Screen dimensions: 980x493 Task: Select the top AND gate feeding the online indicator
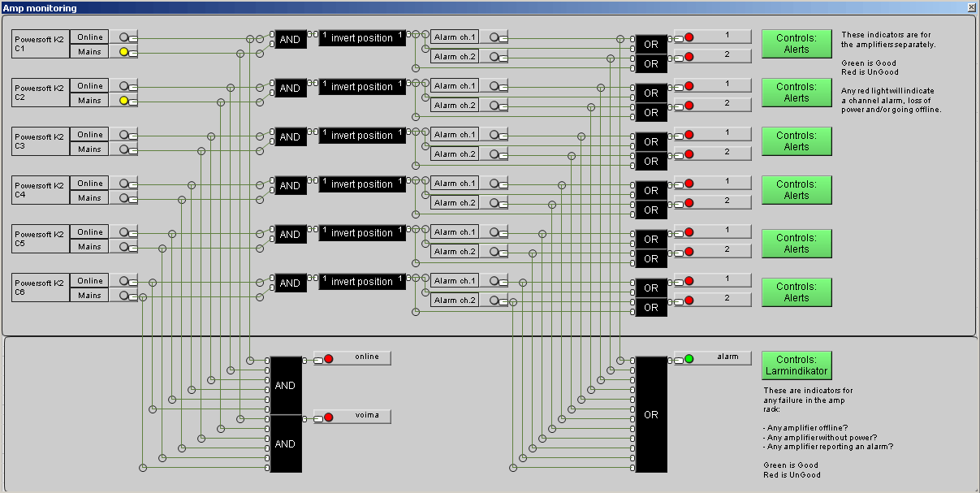click(285, 386)
